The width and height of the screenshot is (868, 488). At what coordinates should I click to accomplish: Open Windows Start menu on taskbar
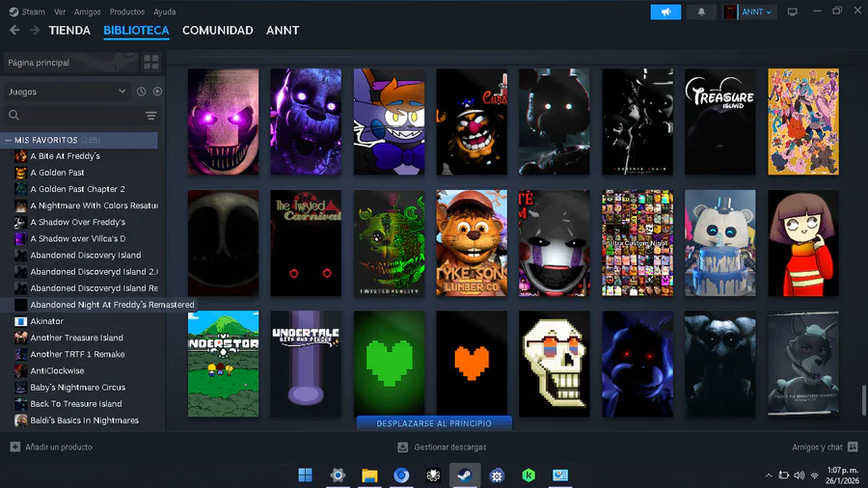(x=305, y=474)
